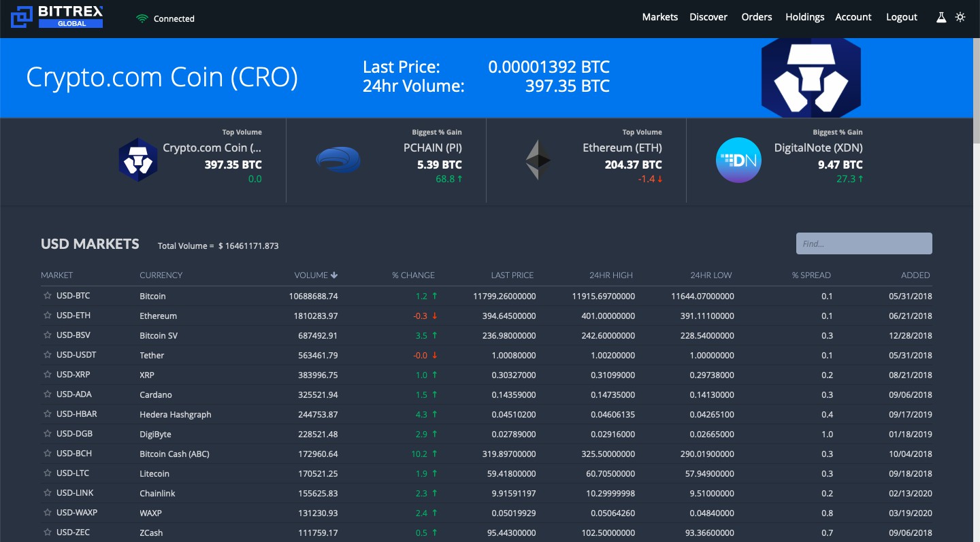The image size is (980, 542).
Task: Sort by CURRENCY column header
Action: click(161, 275)
